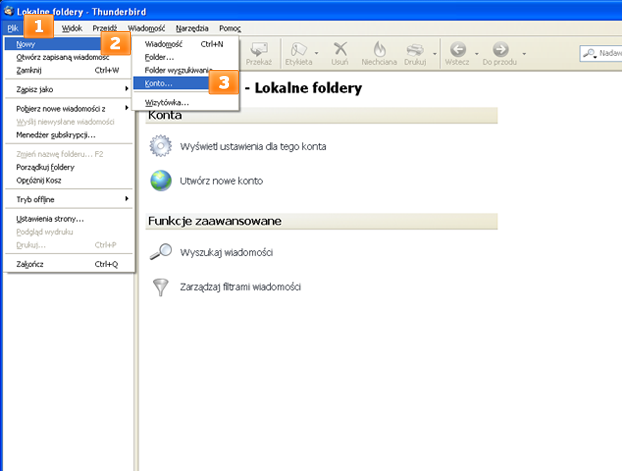The width and height of the screenshot is (622, 471).
Task: Click the Przekaż forward toolbar icon
Action: coord(259,49)
